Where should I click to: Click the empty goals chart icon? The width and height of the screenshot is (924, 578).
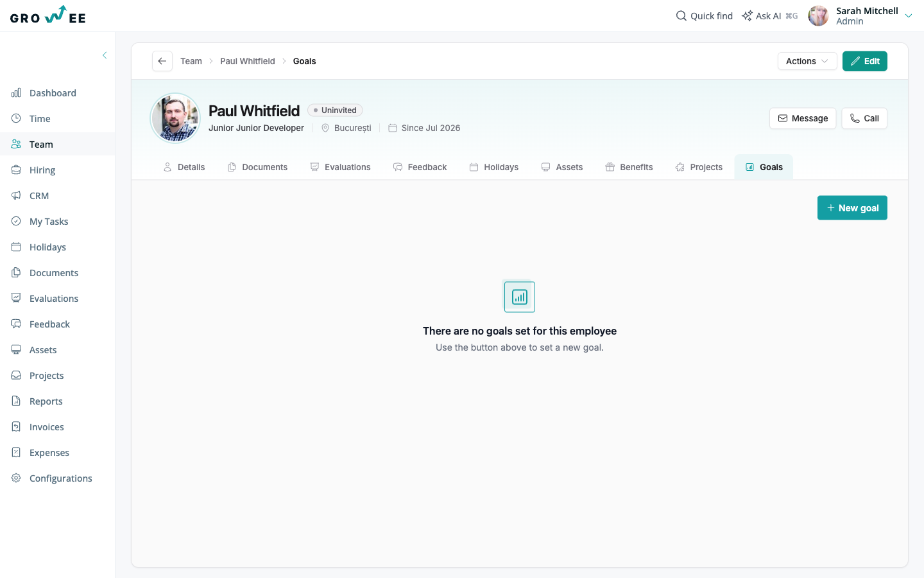pyautogui.click(x=520, y=297)
